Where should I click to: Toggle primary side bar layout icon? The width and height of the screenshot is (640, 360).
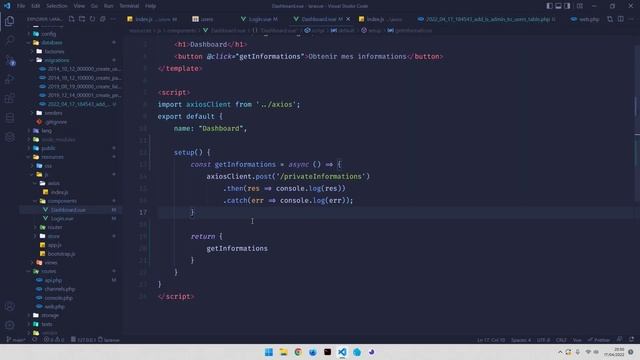click(x=549, y=6)
